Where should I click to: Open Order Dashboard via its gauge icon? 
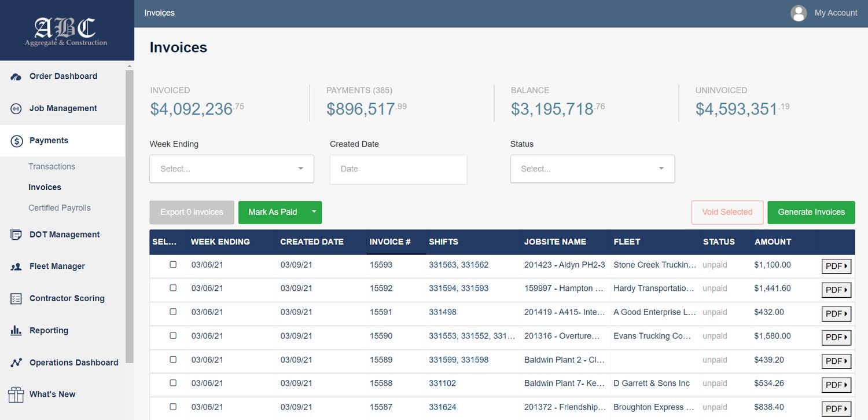click(x=16, y=76)
